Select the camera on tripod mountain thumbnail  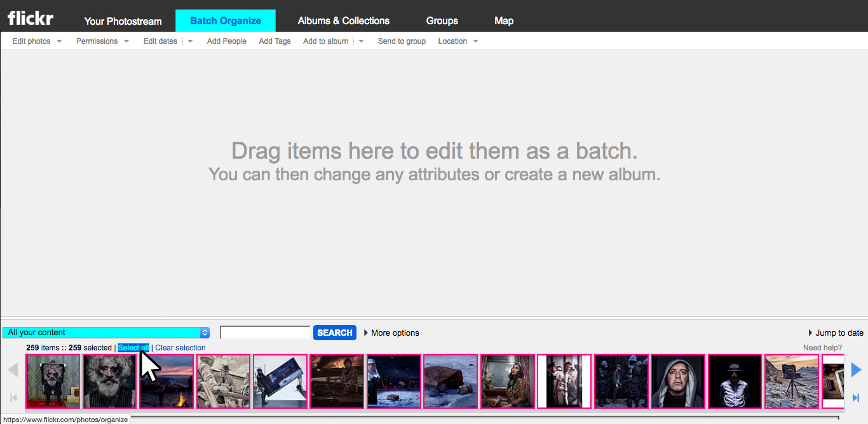point(792,381)
